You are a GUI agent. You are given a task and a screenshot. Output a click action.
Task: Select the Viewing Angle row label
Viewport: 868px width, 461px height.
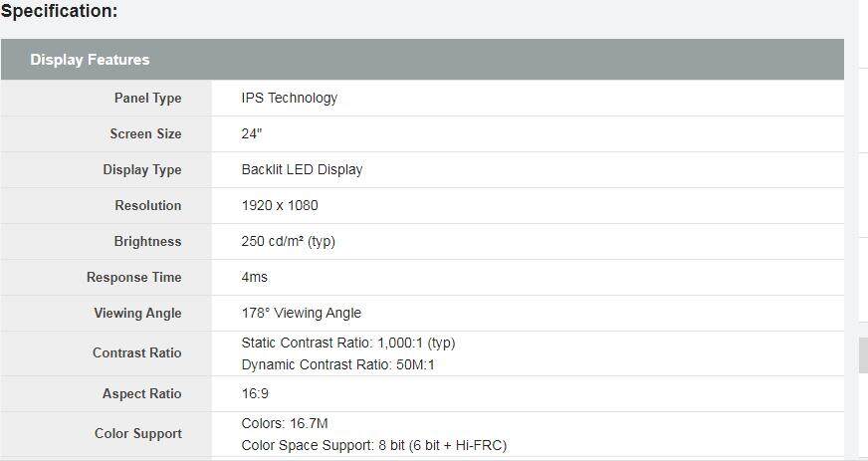pos(137,313)
